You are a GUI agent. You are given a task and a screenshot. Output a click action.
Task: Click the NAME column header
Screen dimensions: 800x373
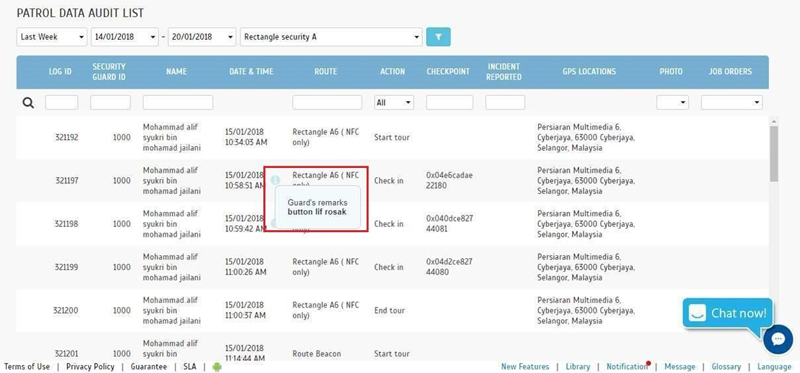177,71
